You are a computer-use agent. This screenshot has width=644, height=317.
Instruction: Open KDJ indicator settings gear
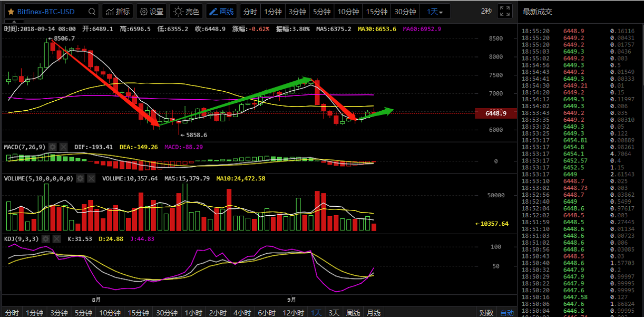click(x=45, y=239)
